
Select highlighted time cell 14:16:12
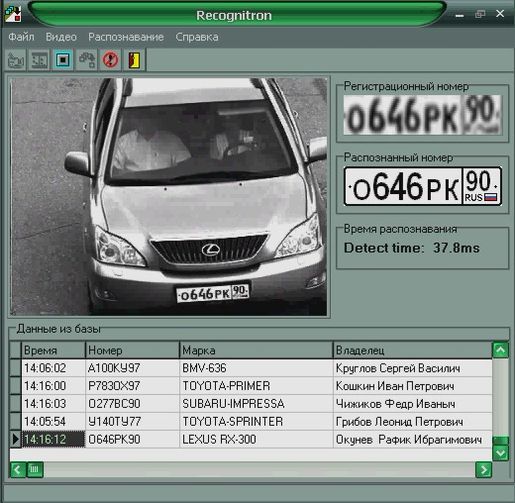[53, 439]
